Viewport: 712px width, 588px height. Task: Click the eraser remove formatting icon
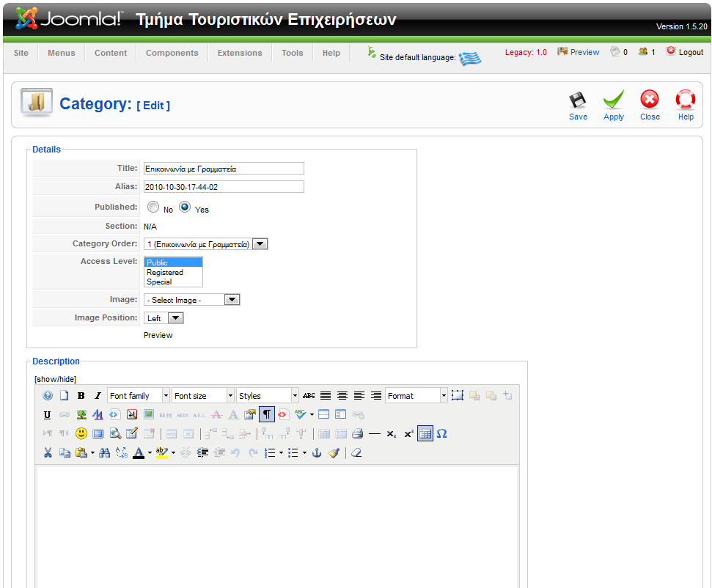(x=356, y=452)
